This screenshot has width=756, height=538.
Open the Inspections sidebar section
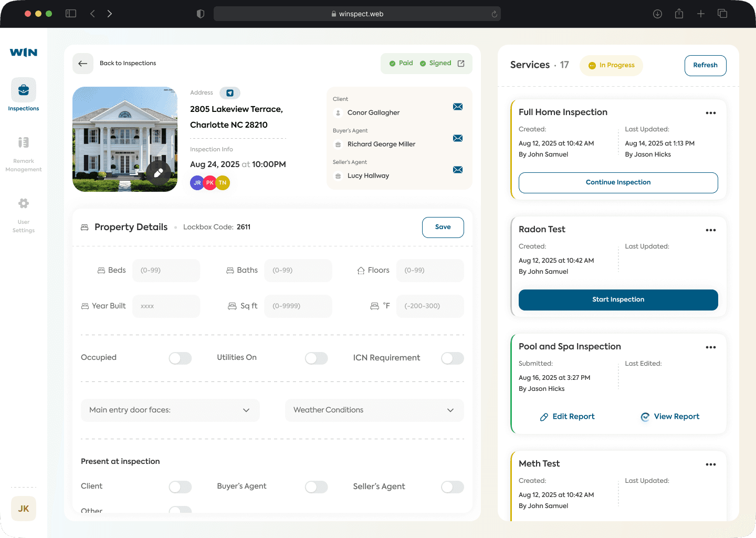24,95
